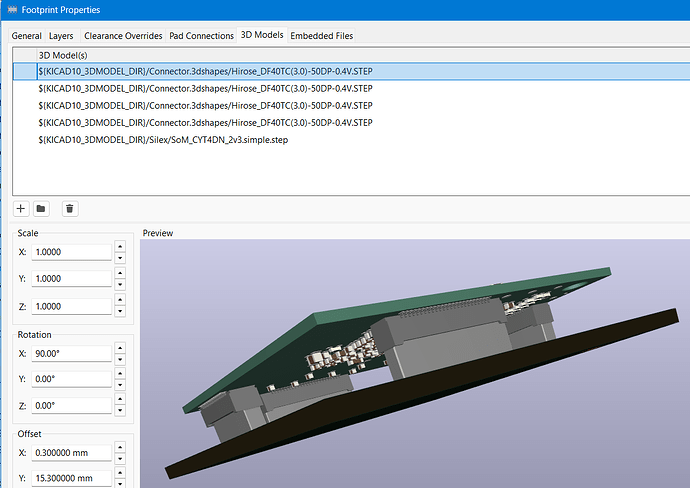Increase Rotation X with up arrow

click(120, 348)
